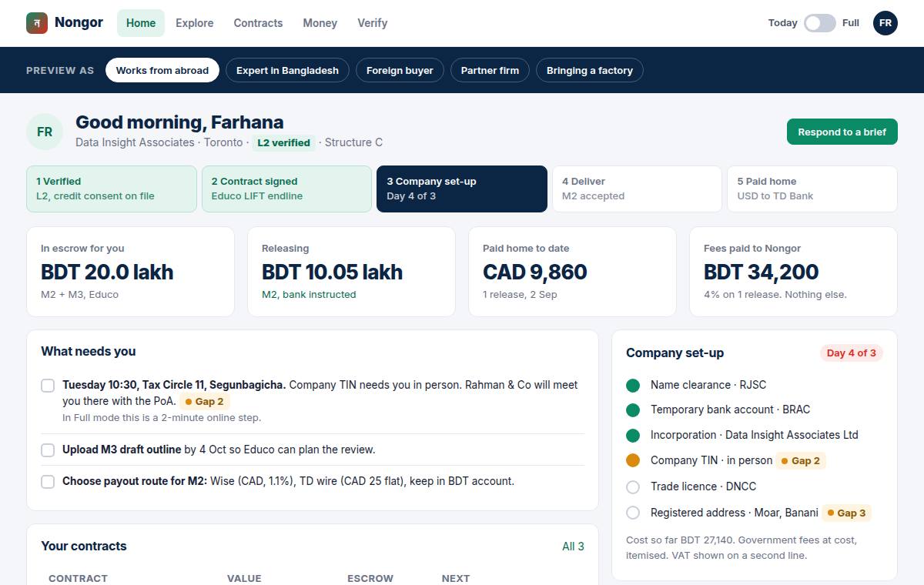Select the Bringing a factory preview pill
This screenshot has width=924, height=585.
tap(590, 70)
